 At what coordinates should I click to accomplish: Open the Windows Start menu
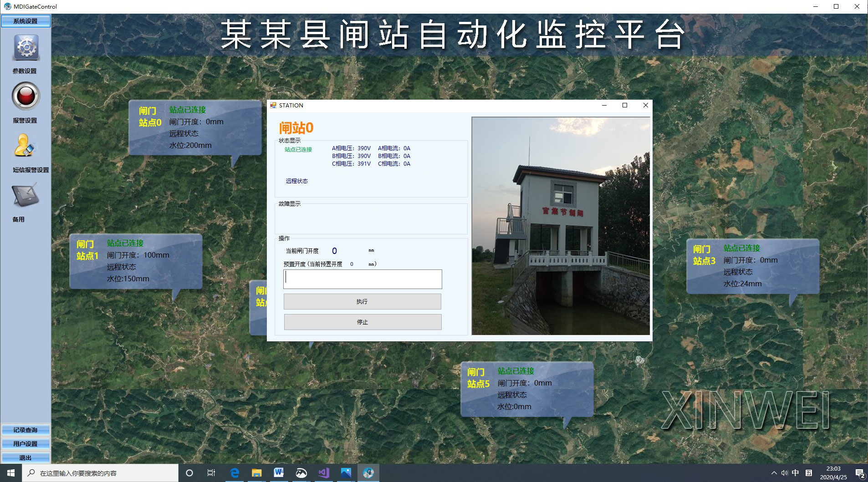[11, 473]
